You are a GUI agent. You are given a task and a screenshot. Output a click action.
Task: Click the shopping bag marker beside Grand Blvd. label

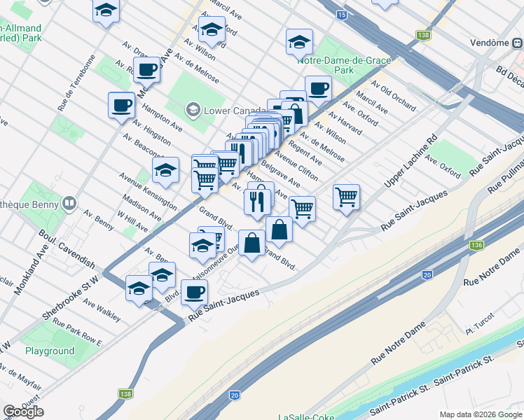(252, 244)
